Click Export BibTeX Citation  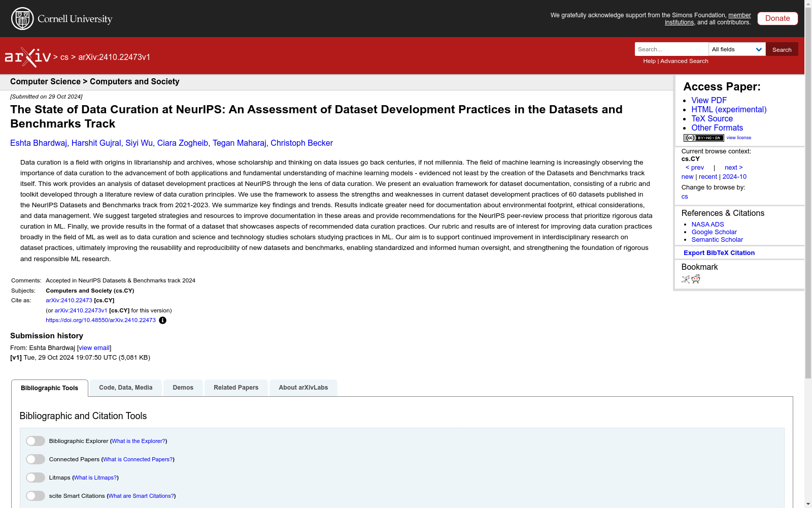tap(719, 253)
